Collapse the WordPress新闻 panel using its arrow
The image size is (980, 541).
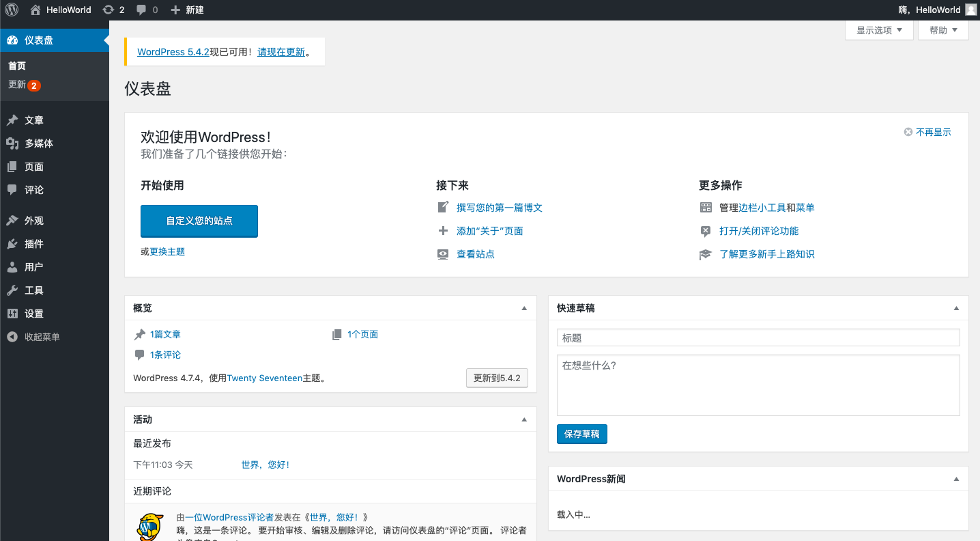(956, 479)
